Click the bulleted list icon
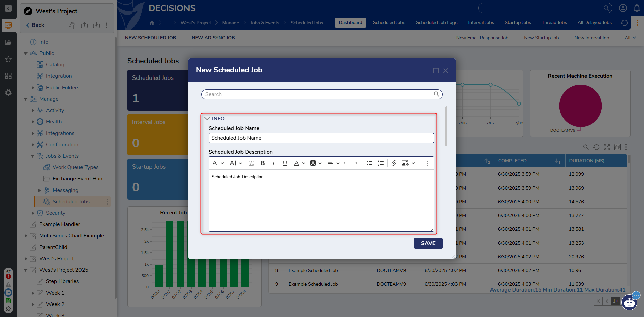 point(369,163)
